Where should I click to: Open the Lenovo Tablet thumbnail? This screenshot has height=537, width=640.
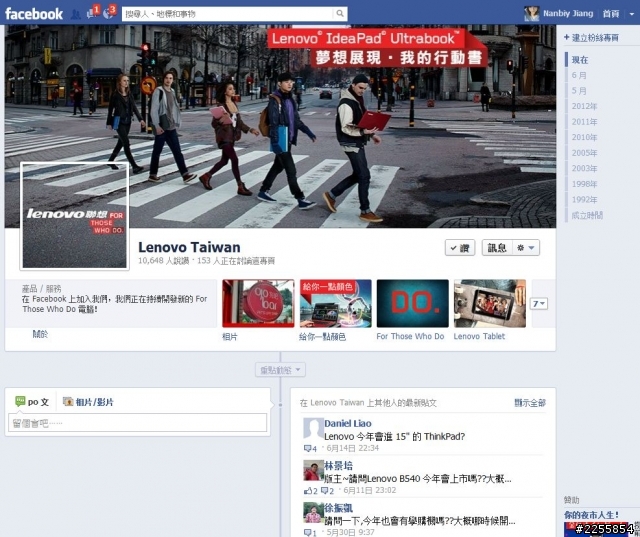[x=490, y=303]
